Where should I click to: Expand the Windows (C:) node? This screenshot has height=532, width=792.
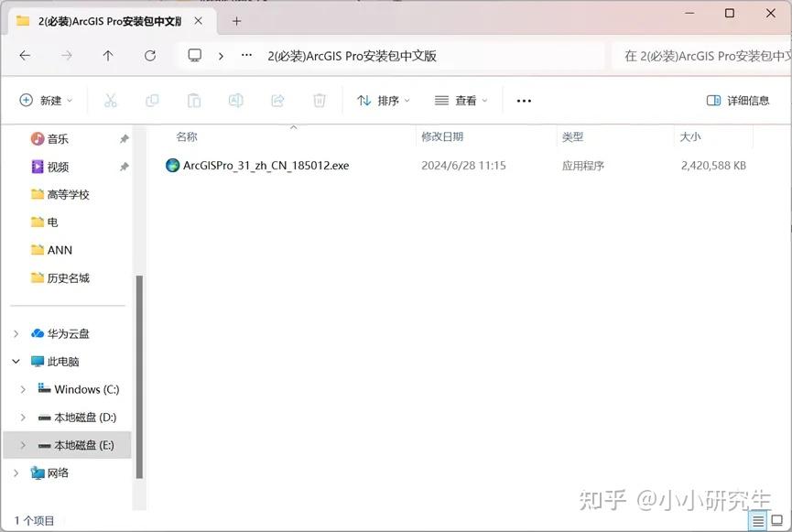[23, 389]
